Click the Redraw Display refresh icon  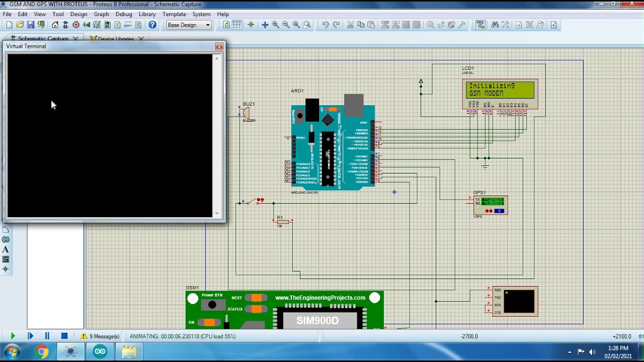click(226, 25)
